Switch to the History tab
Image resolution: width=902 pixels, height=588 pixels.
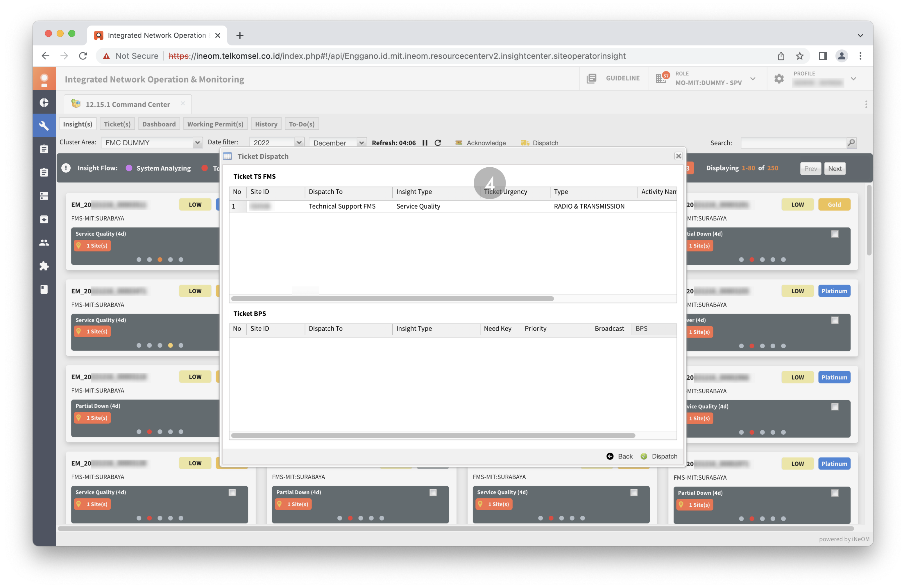[x=266, y=124]
